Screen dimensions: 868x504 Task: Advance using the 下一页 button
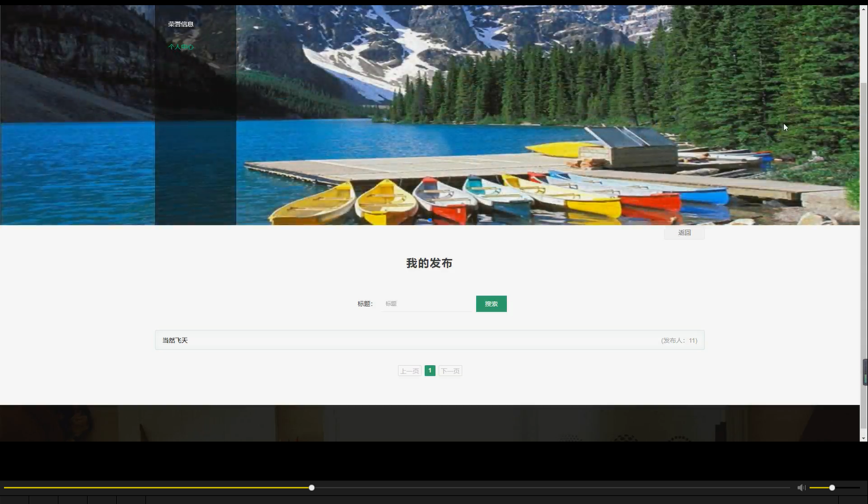pos(450,370)
